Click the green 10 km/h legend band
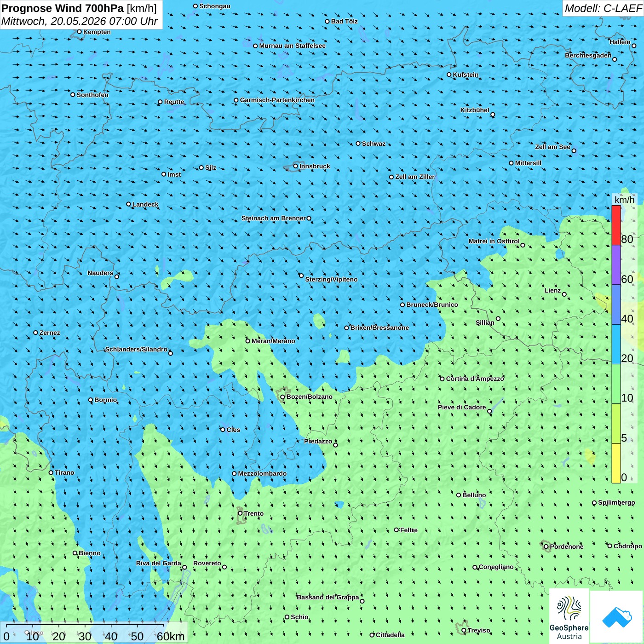 tap(616, 384)
